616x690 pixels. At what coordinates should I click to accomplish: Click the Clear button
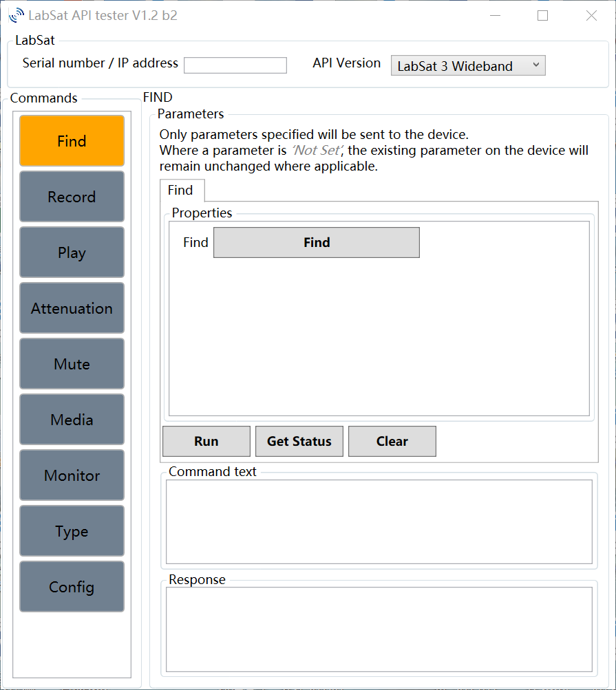tap(392, 441)
